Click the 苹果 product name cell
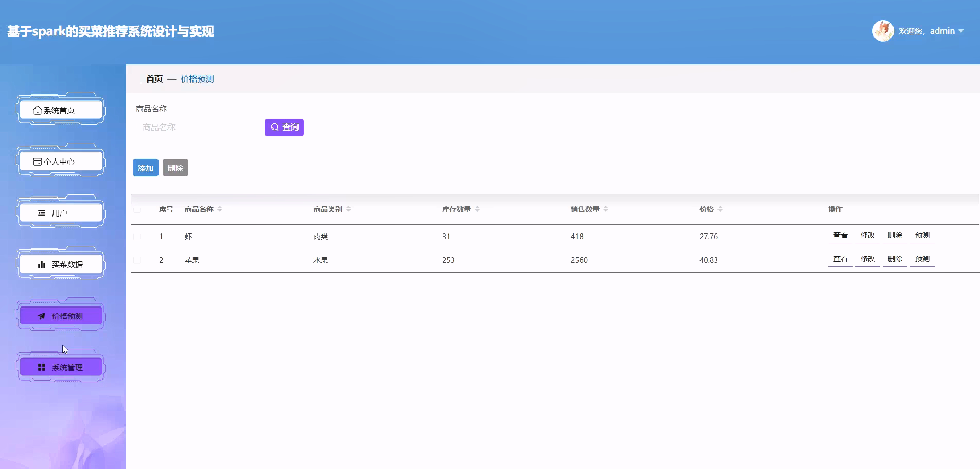980x469 pixels. [x=192, y=260]
